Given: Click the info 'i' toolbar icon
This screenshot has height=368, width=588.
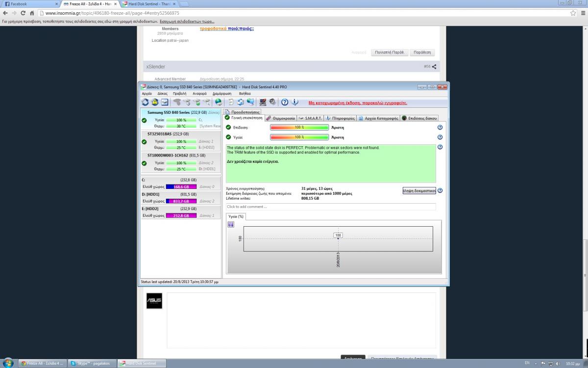Looking at the screenshot, I should 294,102.
